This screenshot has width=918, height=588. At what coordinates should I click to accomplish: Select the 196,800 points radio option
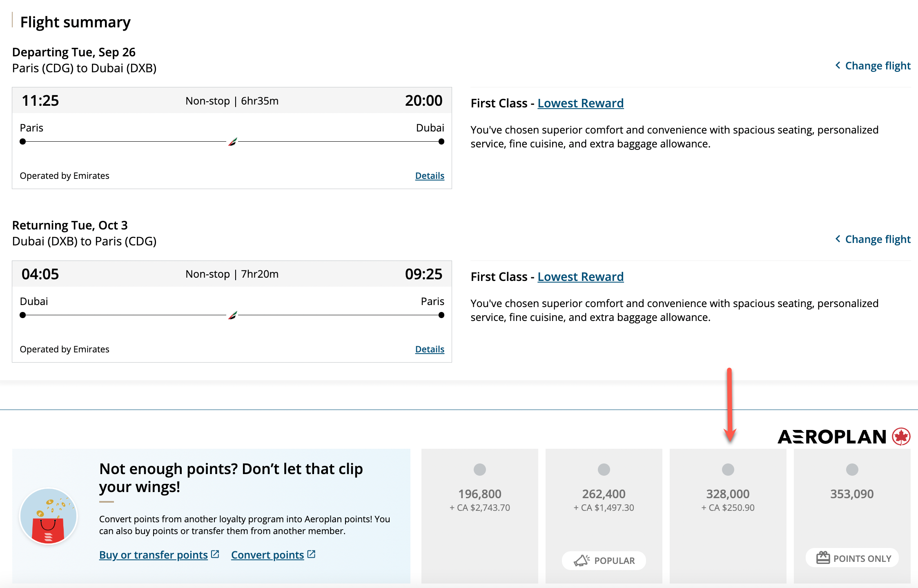click(x=479, y=470)
